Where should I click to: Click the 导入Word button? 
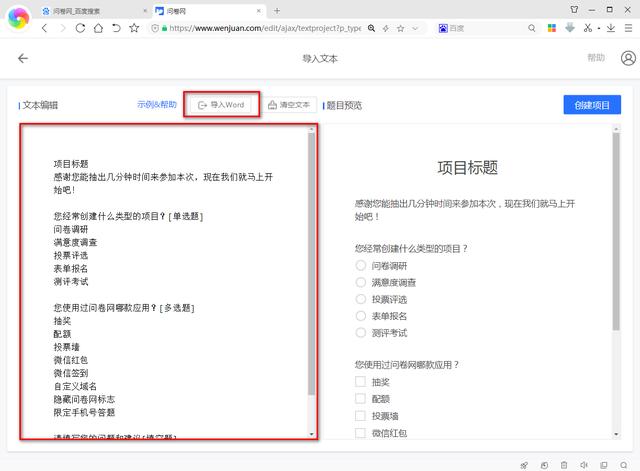click(x=221, y=105)
